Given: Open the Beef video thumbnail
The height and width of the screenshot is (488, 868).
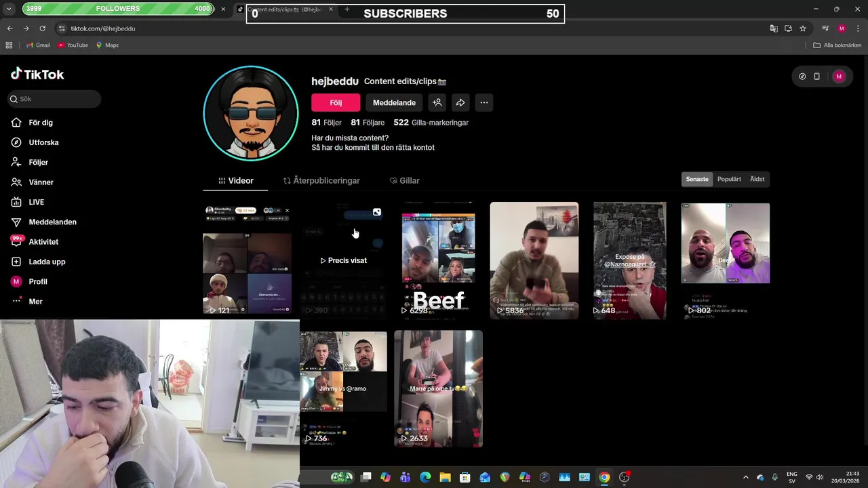Looking at the screenshot, I should 439,260.
